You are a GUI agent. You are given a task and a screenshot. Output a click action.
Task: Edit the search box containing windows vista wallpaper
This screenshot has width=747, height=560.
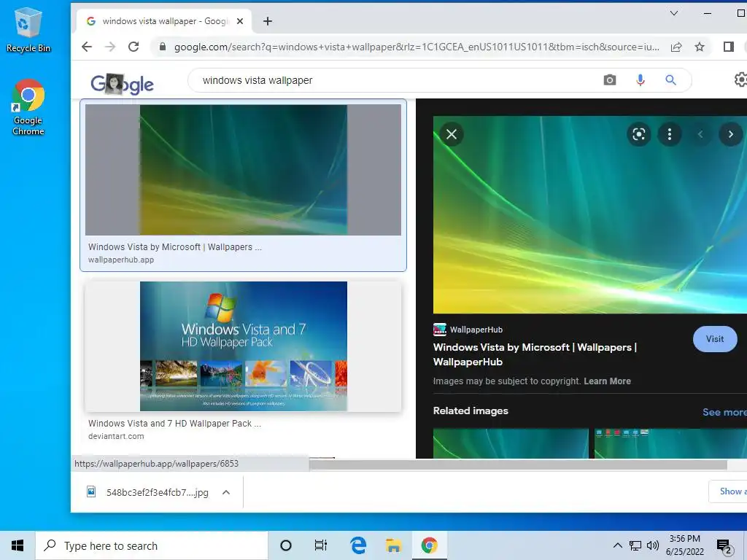(x=395, y=80)
